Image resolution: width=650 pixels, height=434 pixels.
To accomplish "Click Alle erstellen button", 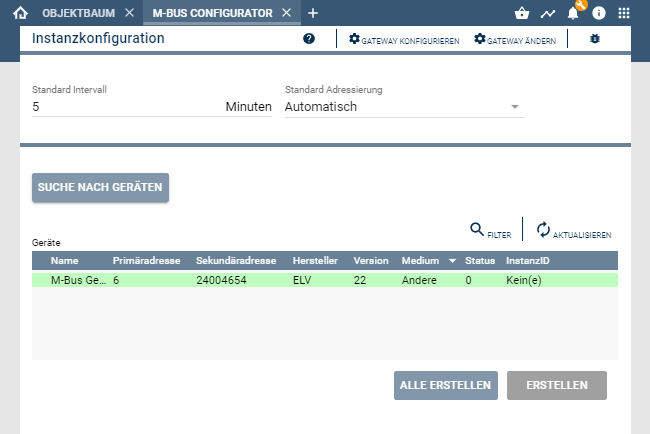I will (445, 385).
